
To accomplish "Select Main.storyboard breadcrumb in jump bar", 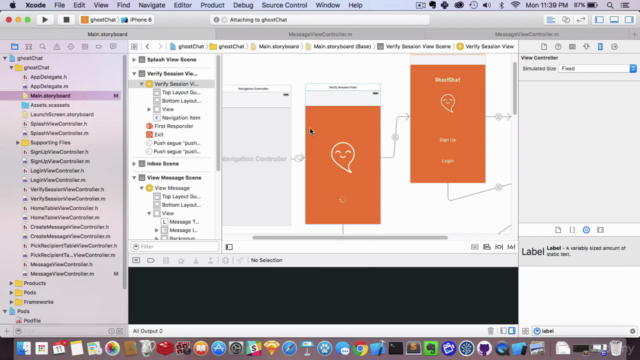I will tap(275, 47).
